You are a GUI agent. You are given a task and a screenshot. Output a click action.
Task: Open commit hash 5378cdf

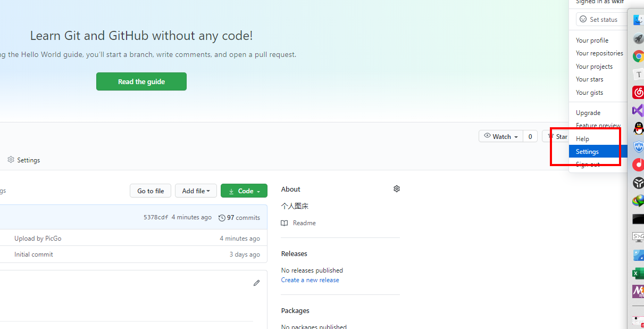[156, 218]
